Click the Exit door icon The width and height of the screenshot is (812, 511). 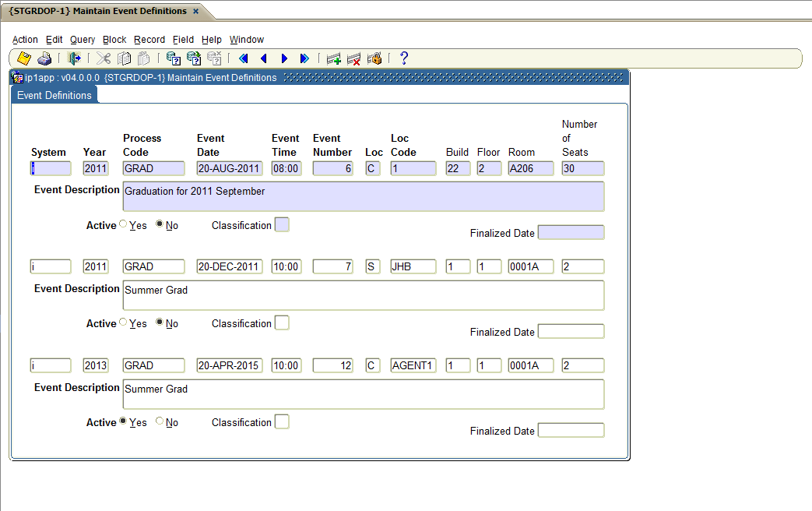(74, 58)
